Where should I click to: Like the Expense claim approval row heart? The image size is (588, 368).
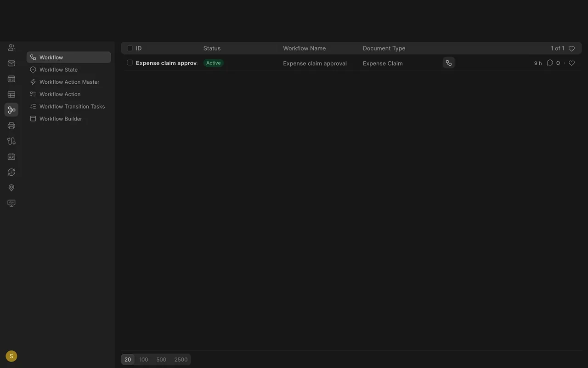[571, 63]
